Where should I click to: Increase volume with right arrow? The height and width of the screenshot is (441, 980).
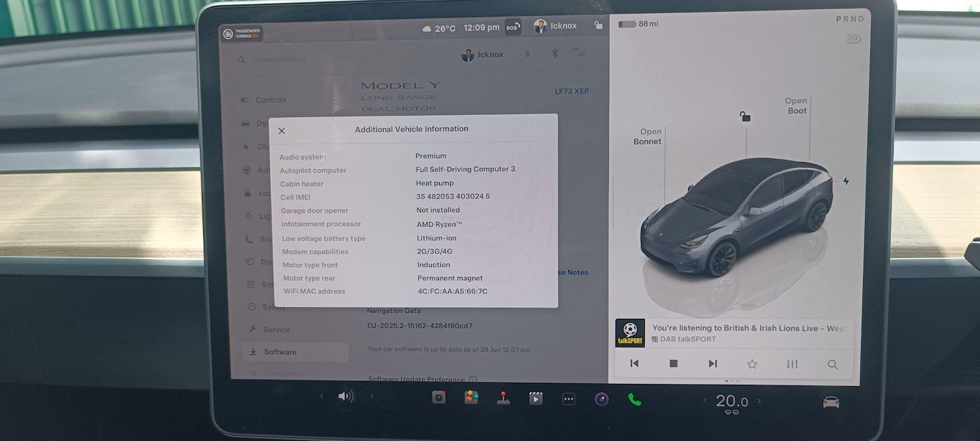(372, 396)
